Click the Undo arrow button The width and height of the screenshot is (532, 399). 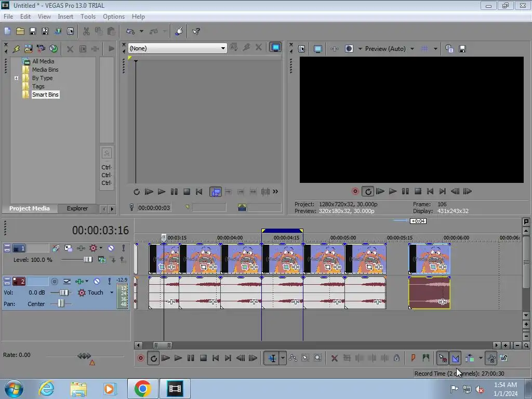(130, 31)
